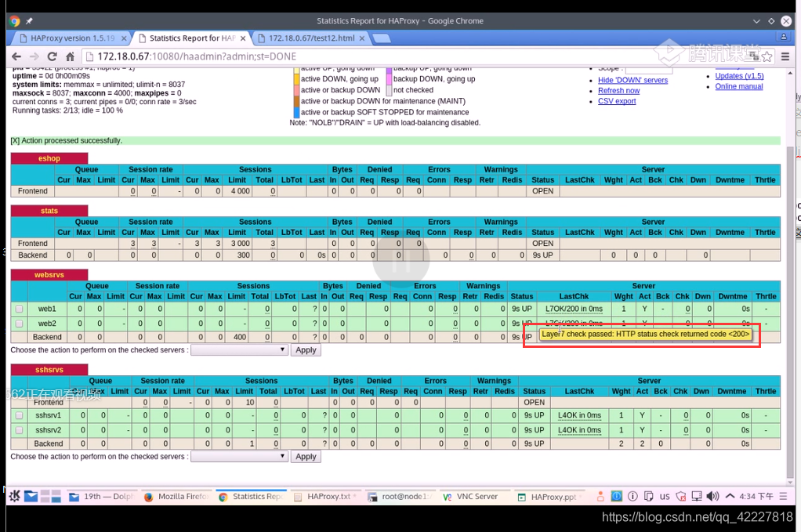Check the sshsrv1 server checkbox
The height and width of the screenshot is (532, 801).
click(19, 415)
